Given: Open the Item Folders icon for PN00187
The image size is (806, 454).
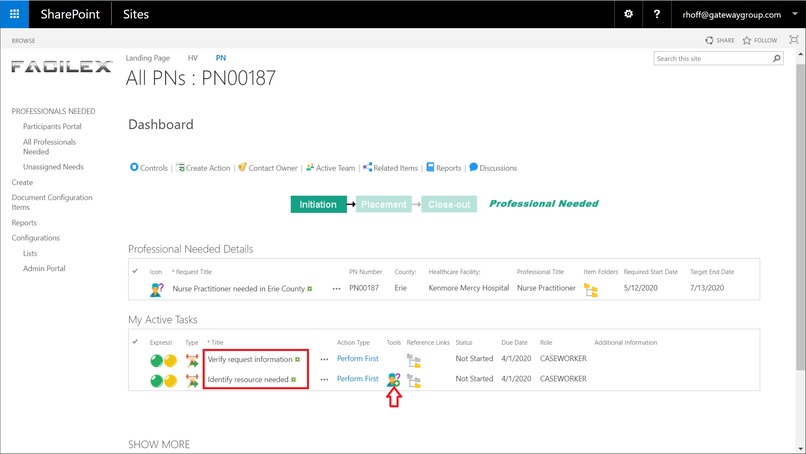Looking at the screenshot, I should click(591, 290).
